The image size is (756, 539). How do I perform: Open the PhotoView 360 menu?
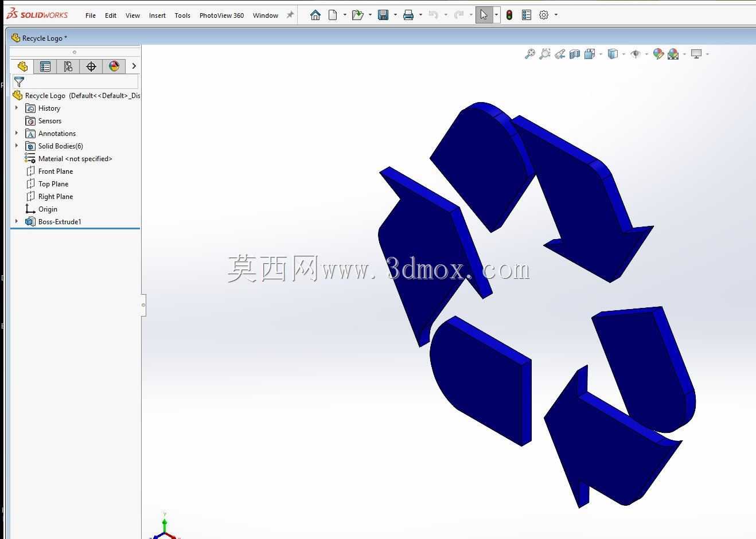point(221,15)
